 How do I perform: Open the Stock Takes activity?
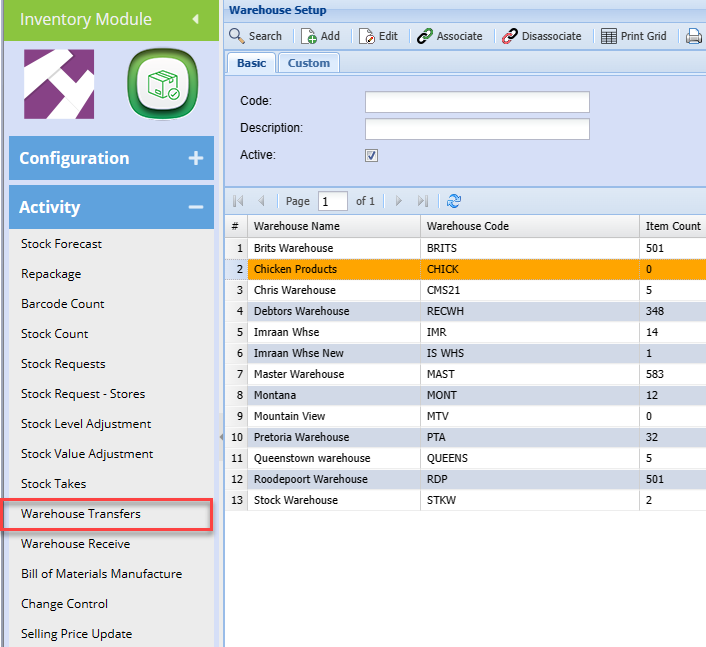pyautogui.click(x=54, y=484)
